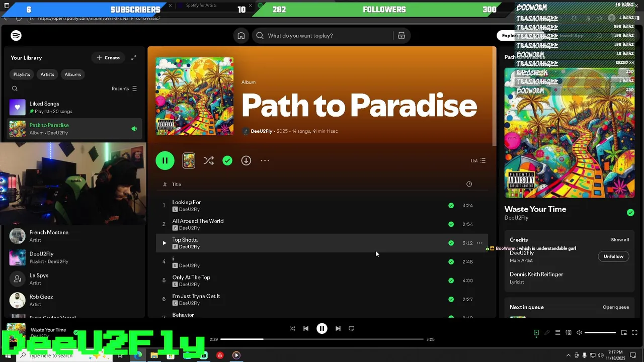
Task: Open the three-dot menu on the Top Shotta row
Action: click(479, 243)
